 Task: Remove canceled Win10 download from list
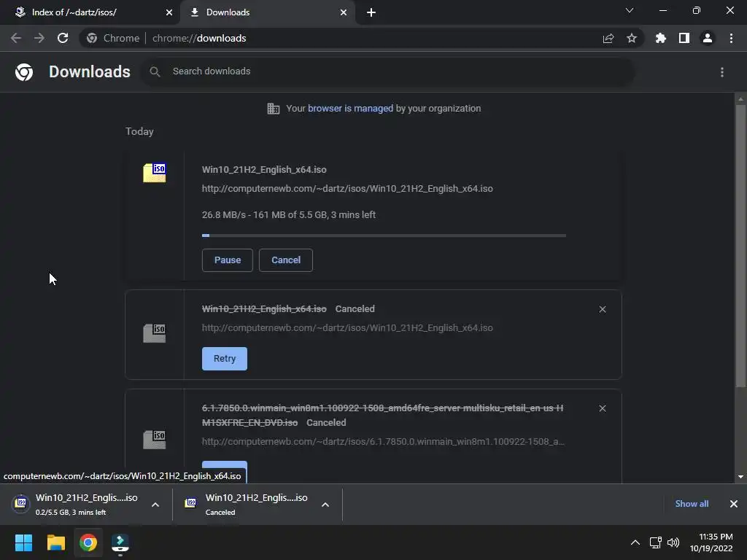coord(603,309)
